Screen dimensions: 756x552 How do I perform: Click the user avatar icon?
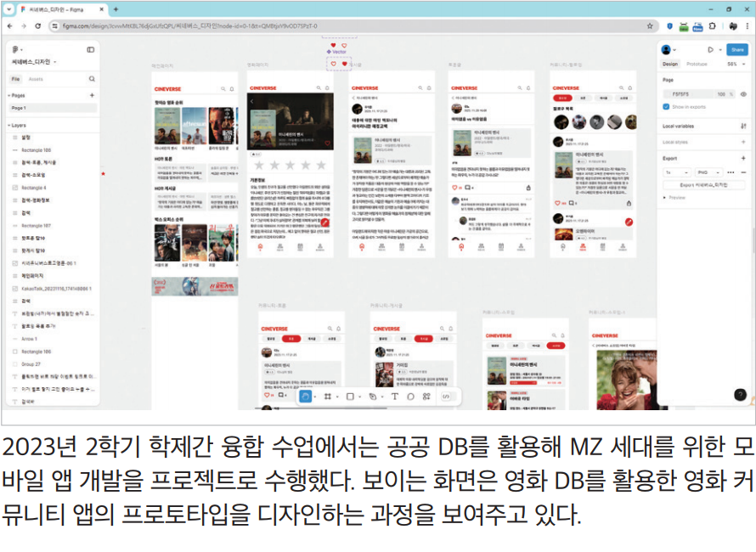[x=666, y=49]
